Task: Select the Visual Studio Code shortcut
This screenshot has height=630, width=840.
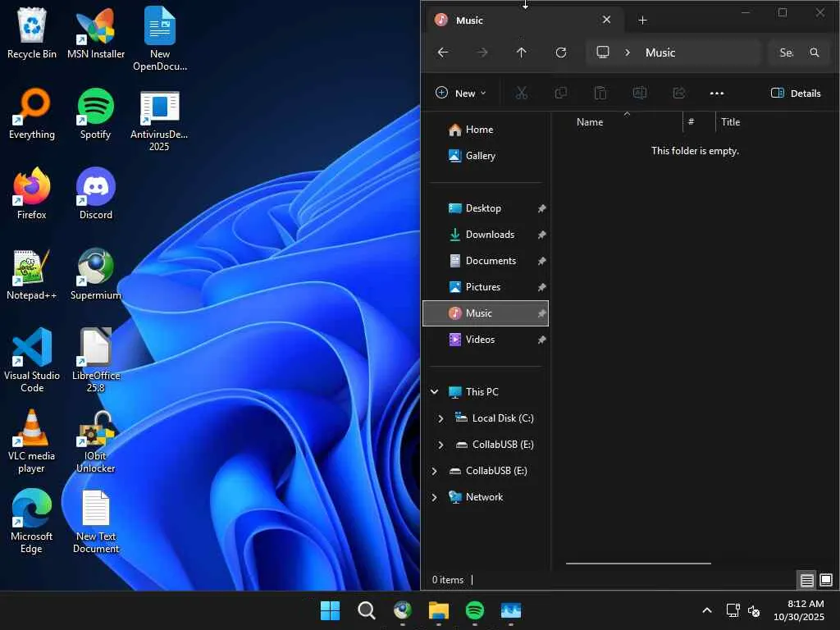Action: point(32,360)
